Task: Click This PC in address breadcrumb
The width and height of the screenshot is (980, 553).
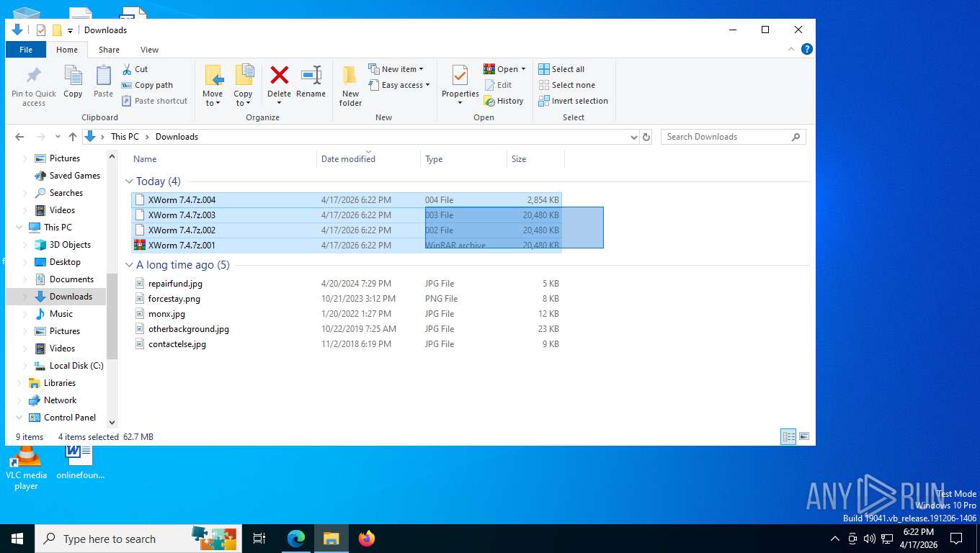Action: pos(125,137)
